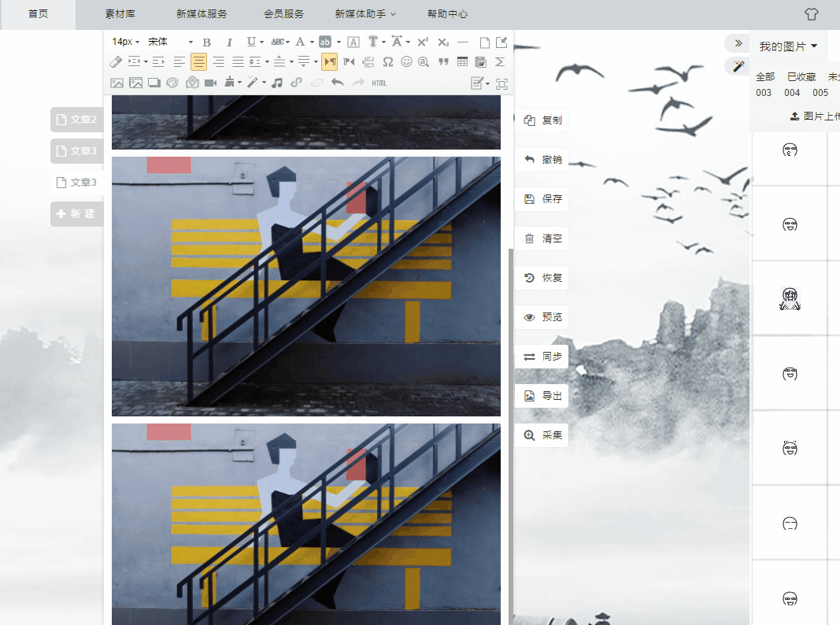Viewport: 840px width, 625px height.
Task: Insert music with the note icon
Action: pos(277,83)
